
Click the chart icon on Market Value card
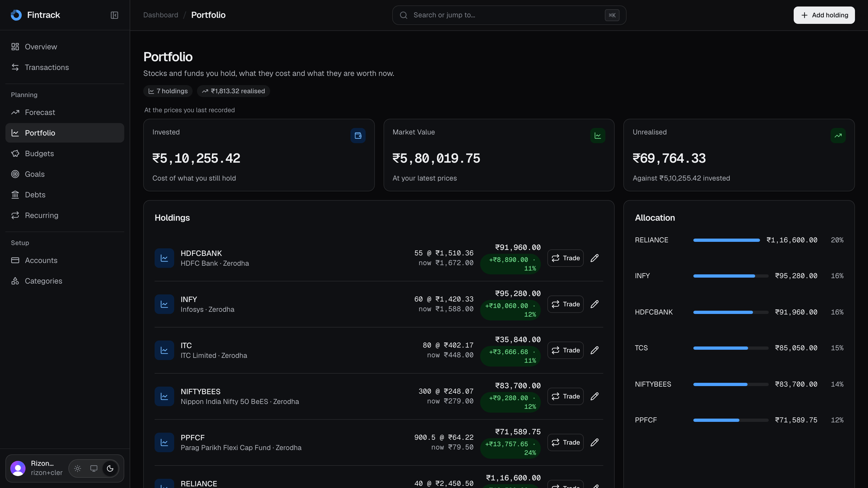coord(598,136)
